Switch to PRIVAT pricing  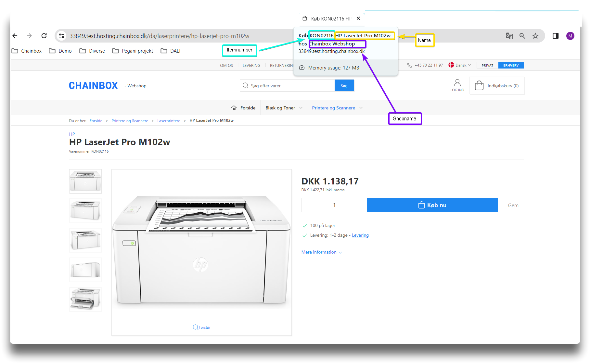tap(487, 65)
